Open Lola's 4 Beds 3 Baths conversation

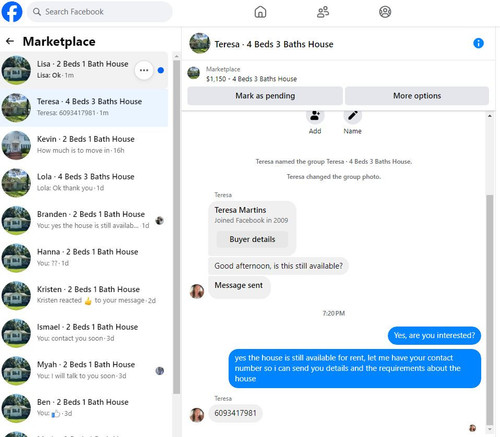(x=84, y=183)
